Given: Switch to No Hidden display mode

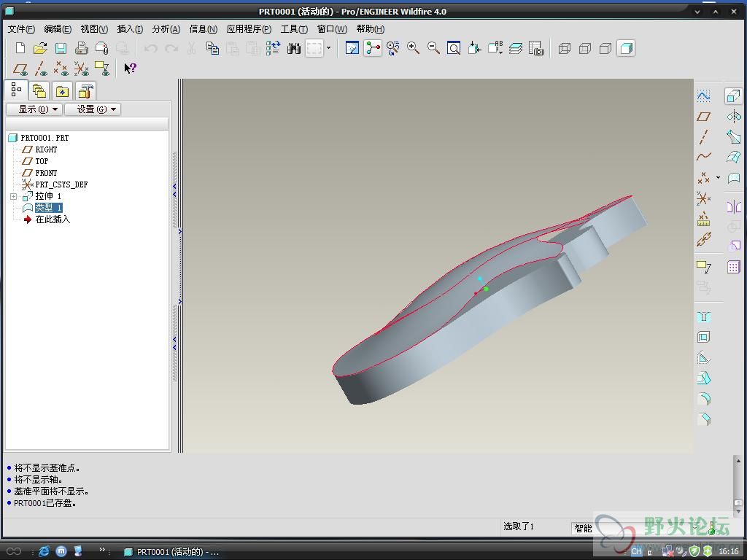Looking at the screenshot, I should (x=605, y=48).
